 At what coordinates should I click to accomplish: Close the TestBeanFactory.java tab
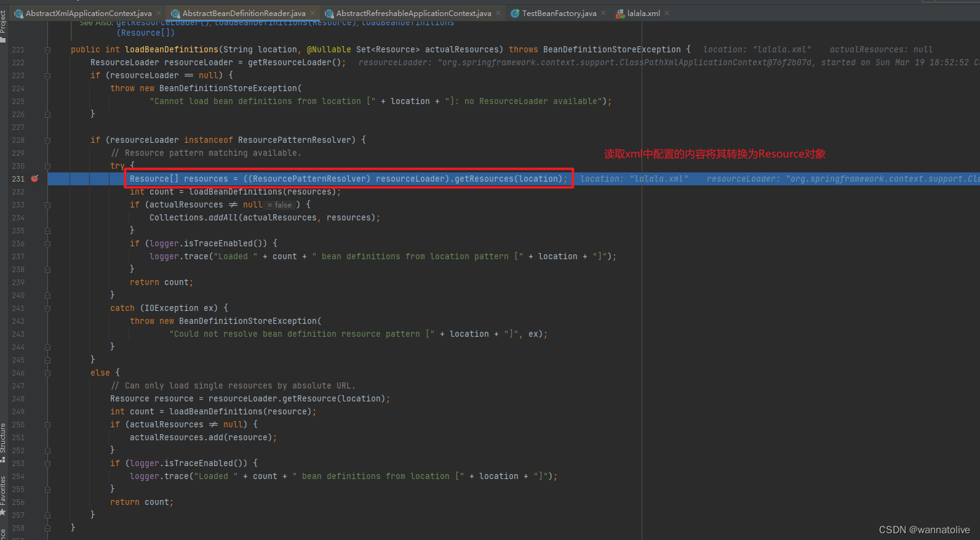tap(604, 13)
